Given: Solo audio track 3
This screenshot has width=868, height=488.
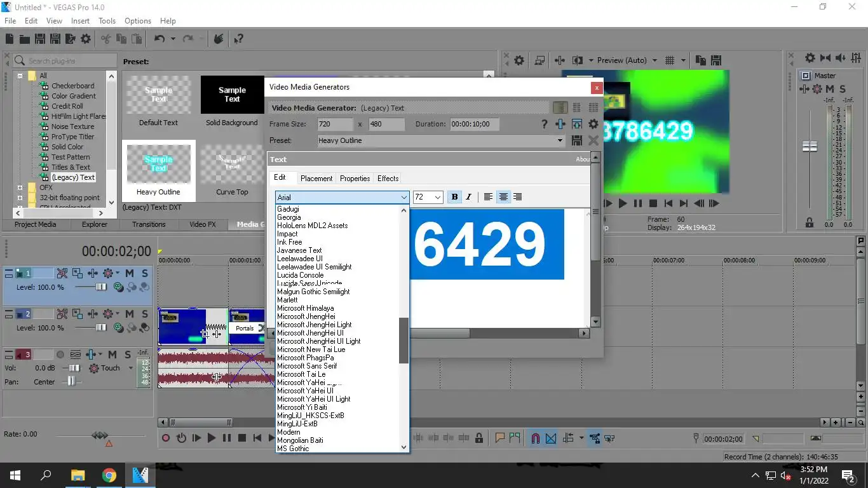Looking at the screenshot, I should tap(128, 355).
